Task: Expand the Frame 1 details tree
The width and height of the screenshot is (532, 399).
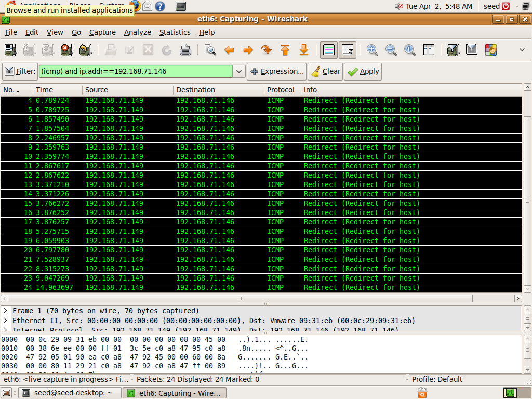Action: (x=5, y=311)
